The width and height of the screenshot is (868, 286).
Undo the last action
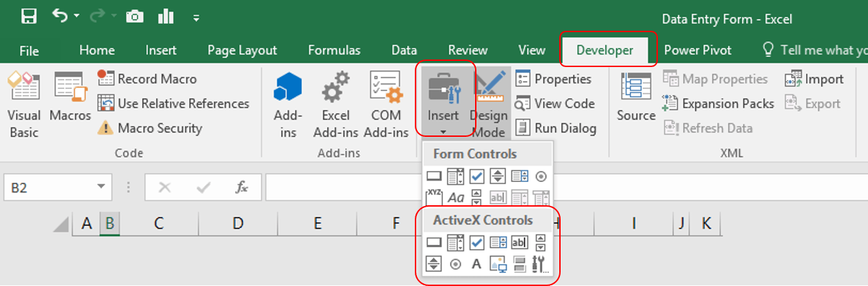[60, 16]
